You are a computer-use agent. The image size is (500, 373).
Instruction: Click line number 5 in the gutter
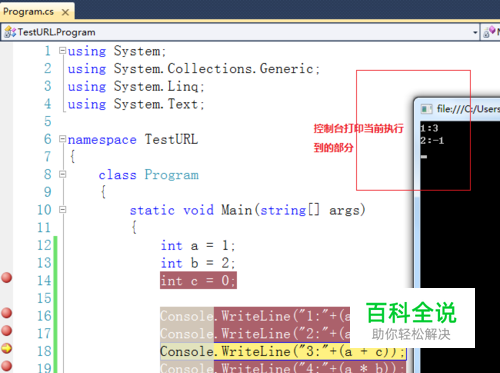tap(48, 121)
